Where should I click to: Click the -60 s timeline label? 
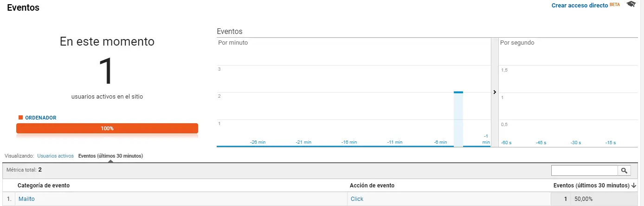tap(506, 143)
